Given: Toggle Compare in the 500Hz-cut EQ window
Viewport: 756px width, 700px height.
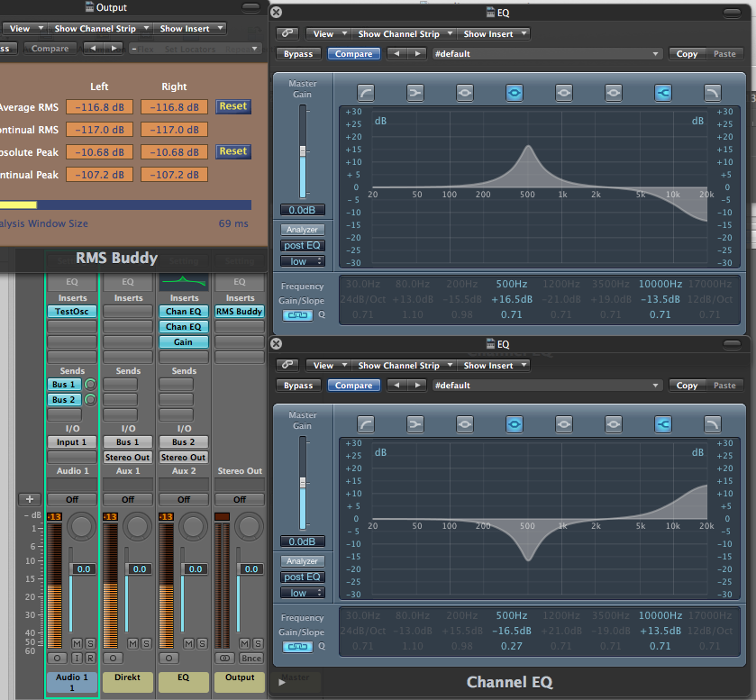Looking at the screenshot, I should 354,386.
